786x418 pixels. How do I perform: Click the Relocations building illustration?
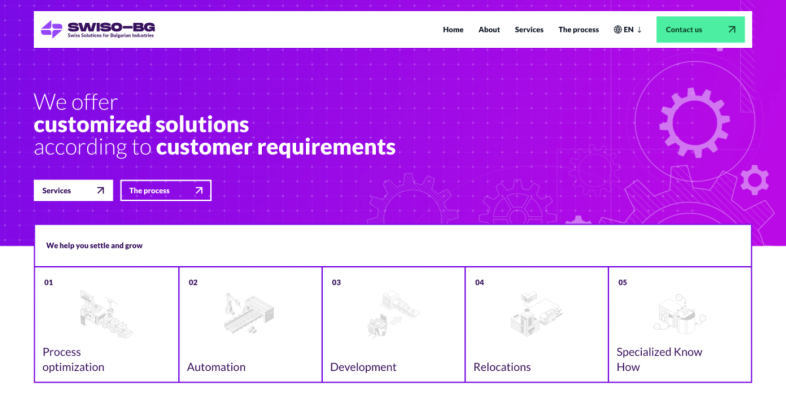tap(537, 315)
